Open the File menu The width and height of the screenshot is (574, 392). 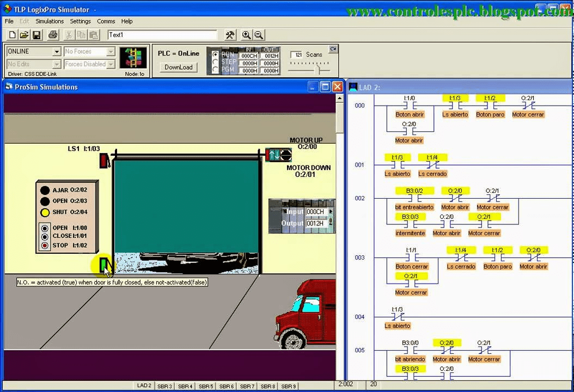(x=9, y=21)
